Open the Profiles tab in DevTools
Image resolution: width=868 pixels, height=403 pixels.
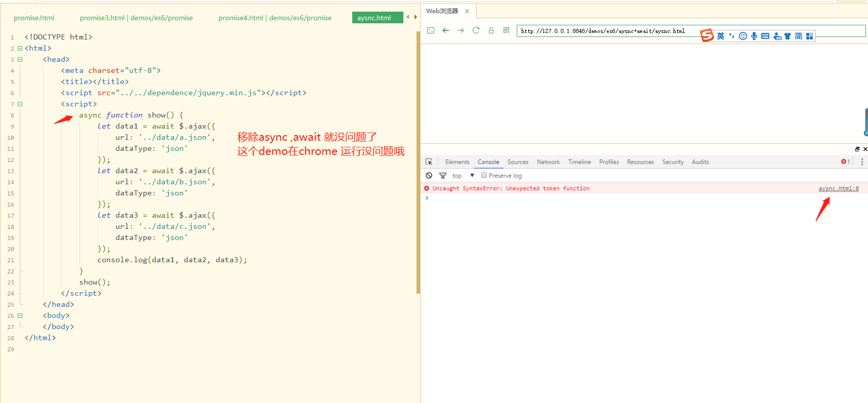click(x=609, y=162)
